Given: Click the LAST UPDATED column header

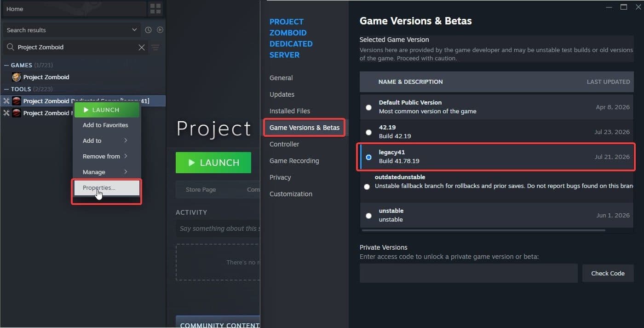Looking at the screenshot, I should [x=608, y=82].
